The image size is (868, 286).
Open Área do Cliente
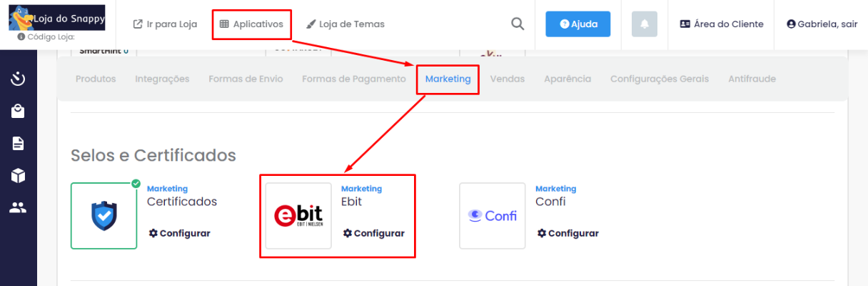[722, 24]
